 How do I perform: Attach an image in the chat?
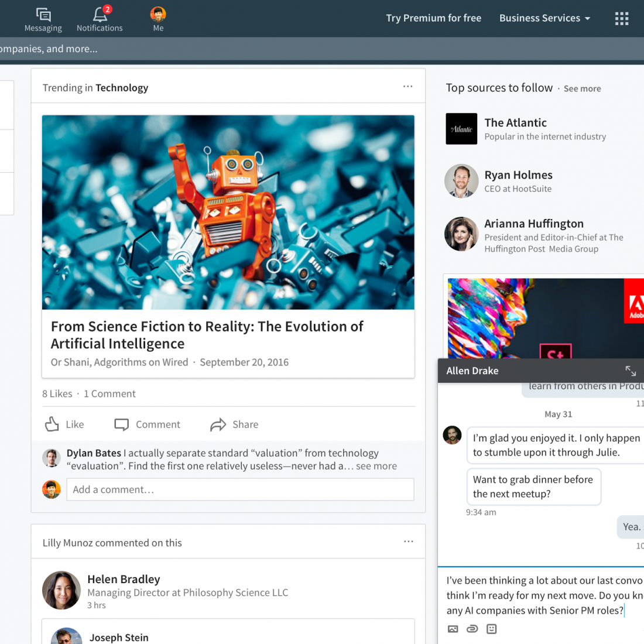pos(453,629)
